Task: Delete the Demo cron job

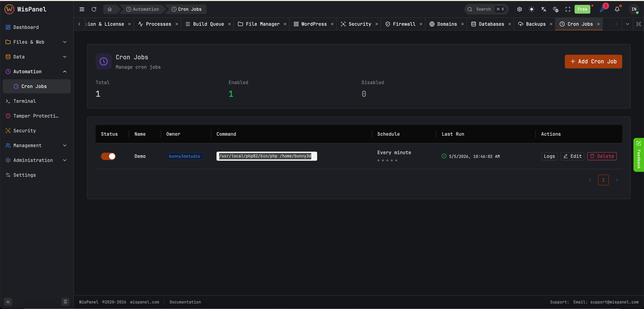Action: (x=602, y=156)
